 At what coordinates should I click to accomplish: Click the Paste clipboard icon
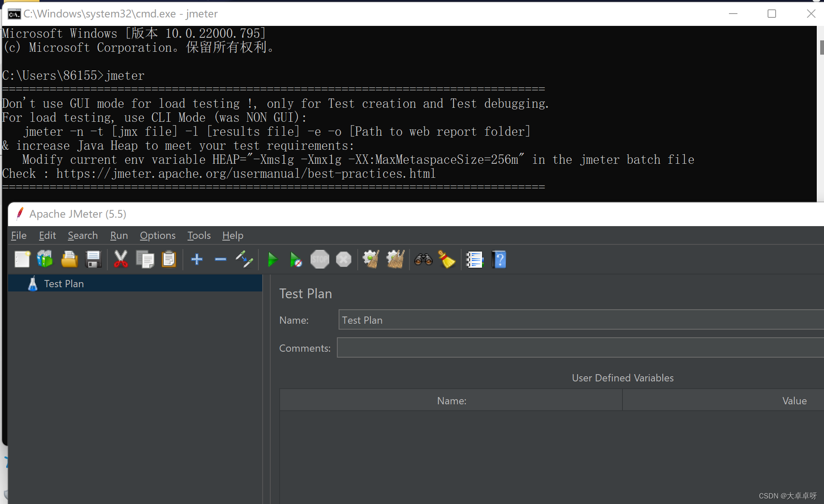tap(169, 259)
